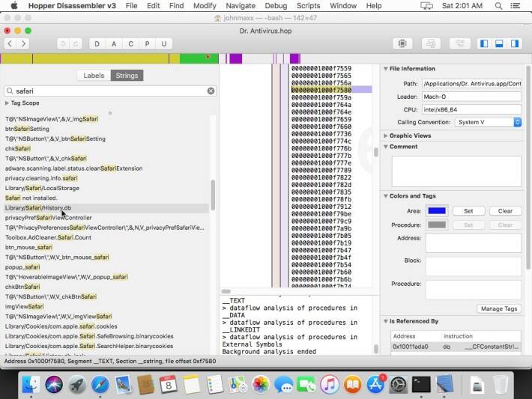This screenshot has width=532, height=399.
Task: Toggle the left sidebar panel
Action: tap(484, 43)
